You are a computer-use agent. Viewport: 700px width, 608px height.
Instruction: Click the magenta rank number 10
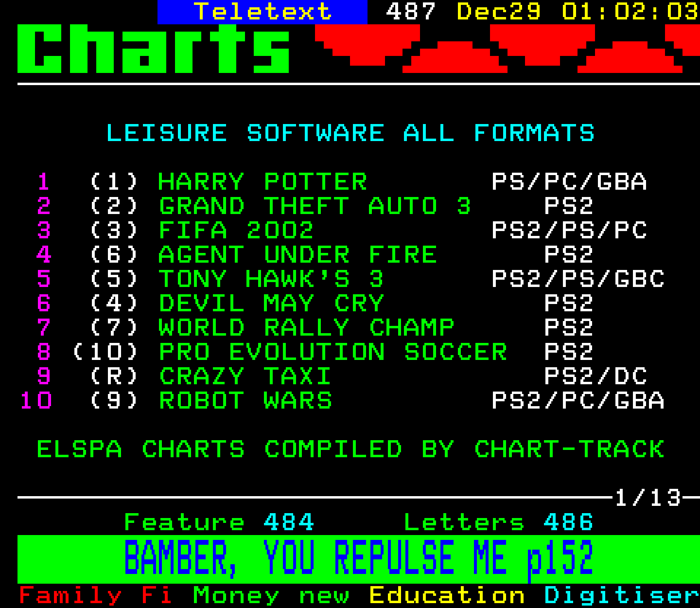[36, 401]
